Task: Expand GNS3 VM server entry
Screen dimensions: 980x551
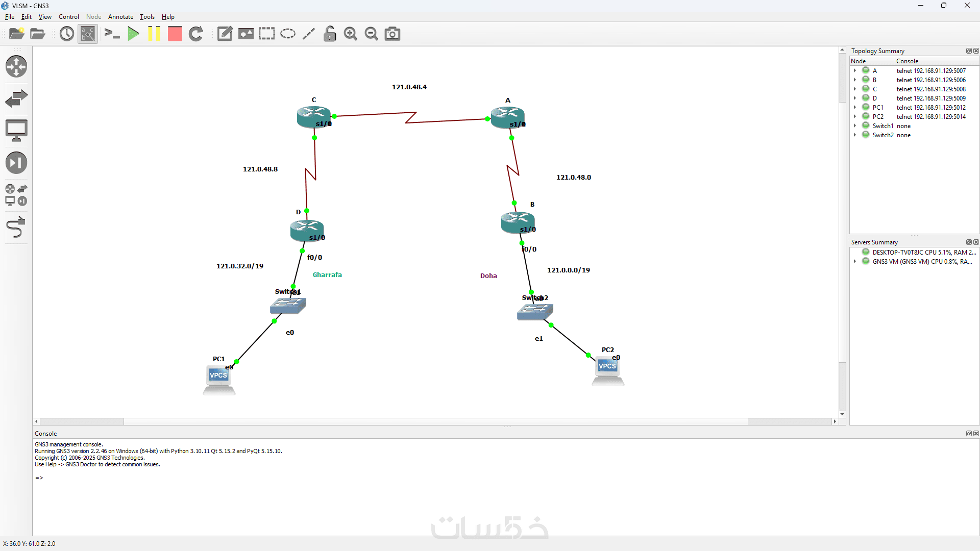Action: click(855, 262)
